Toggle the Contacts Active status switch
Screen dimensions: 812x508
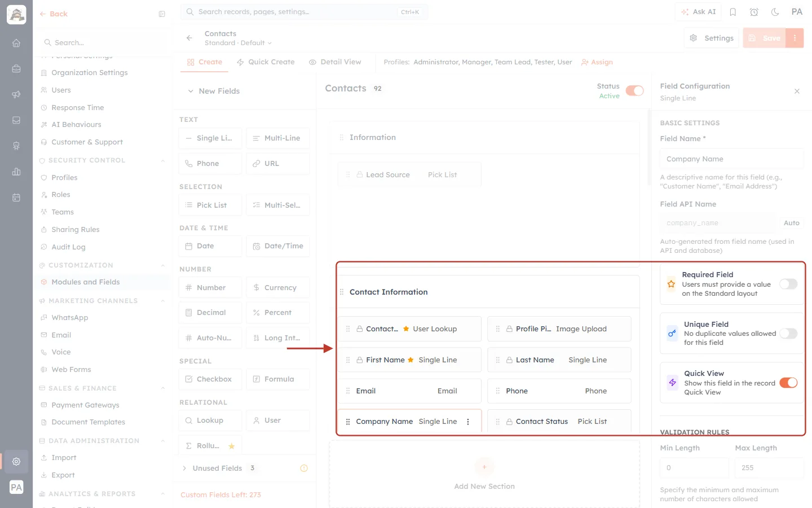[x=634, y=91]
